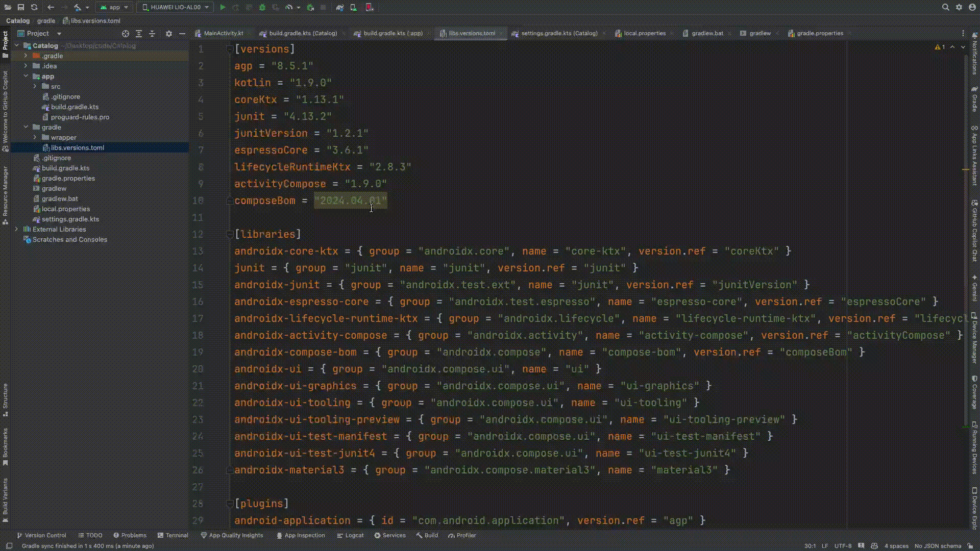Screen dimensions: 980x551
Task: Open Device Manager from top toolbar
Action: [353, 7]
